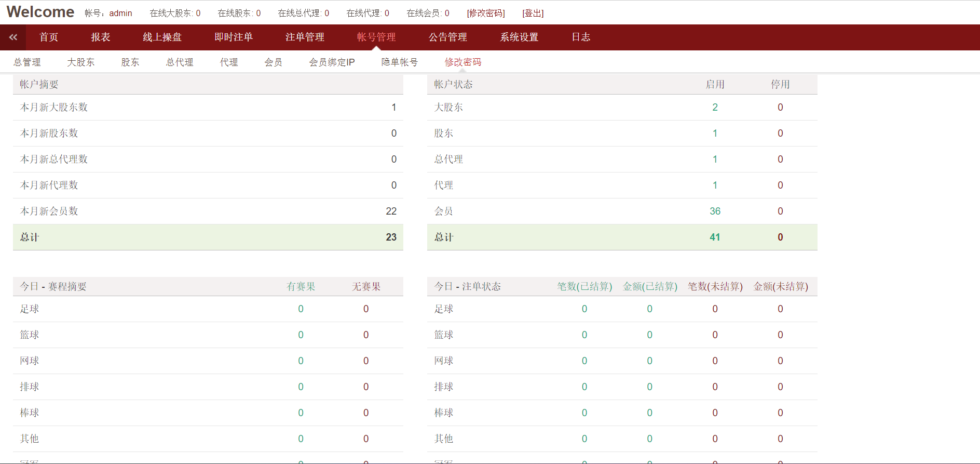Switch to the 大股东 sub-tab
Screen dimensions: 980x464
pos(80,62)
